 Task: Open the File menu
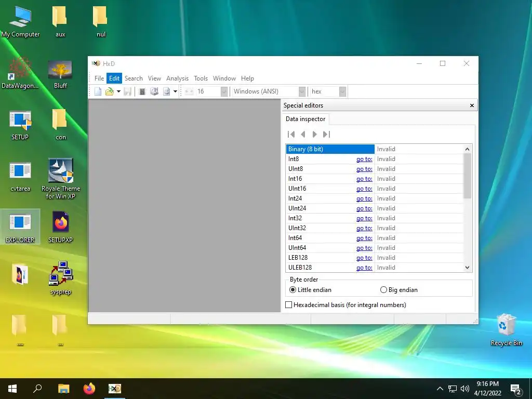click(x=99, y=78)
